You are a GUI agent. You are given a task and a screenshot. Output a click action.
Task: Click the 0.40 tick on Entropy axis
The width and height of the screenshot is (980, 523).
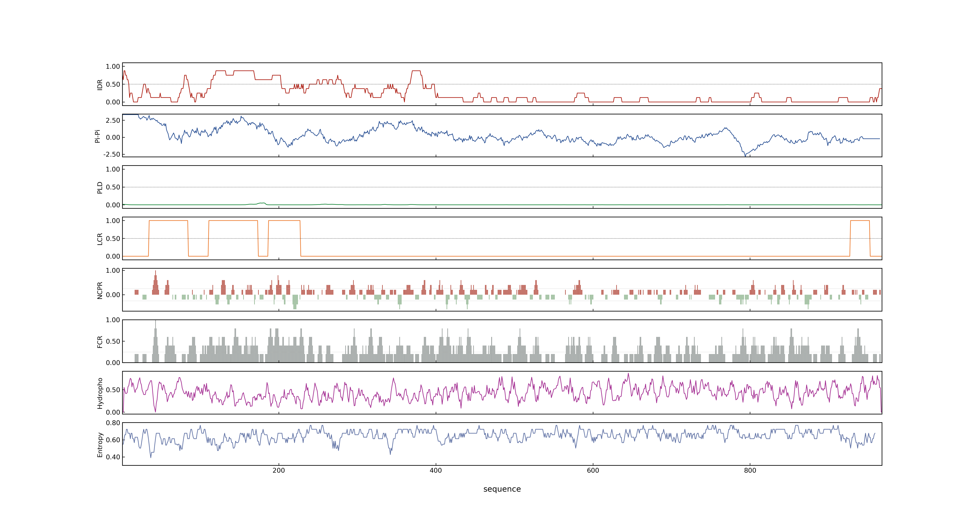(x=113, y=457)
